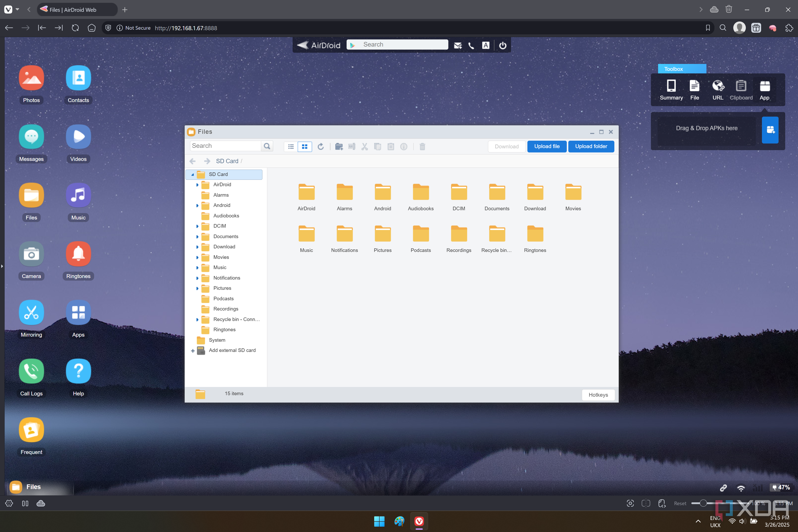Switch to File tab in Toolbox
The width and height of the screenshot is (798, 532).
click(x=694, y=90)
